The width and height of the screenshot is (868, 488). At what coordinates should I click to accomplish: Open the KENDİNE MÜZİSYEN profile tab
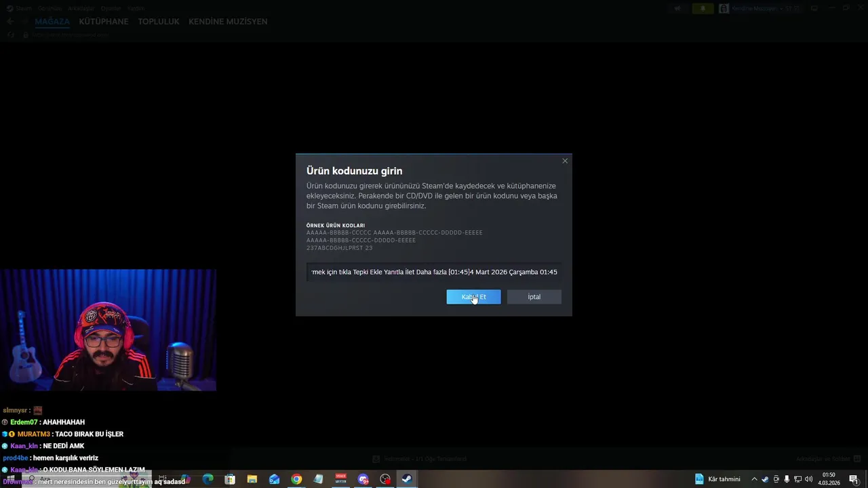click(x=228, y=22)
